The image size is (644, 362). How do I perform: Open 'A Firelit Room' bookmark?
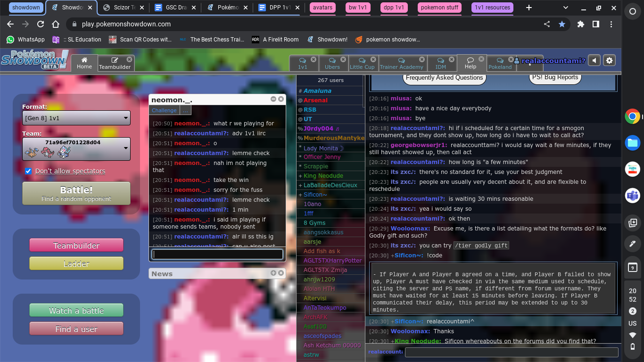click(x=275, y=40)
